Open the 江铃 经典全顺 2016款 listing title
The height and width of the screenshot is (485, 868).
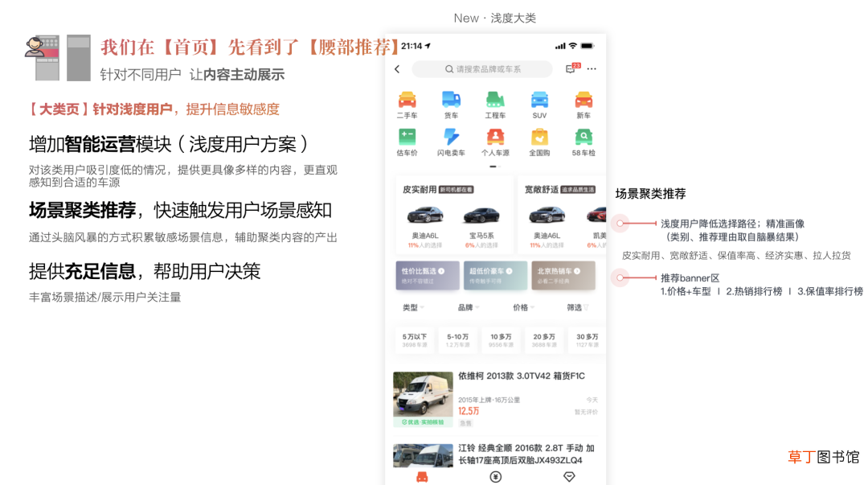click(x=526, y=454)
